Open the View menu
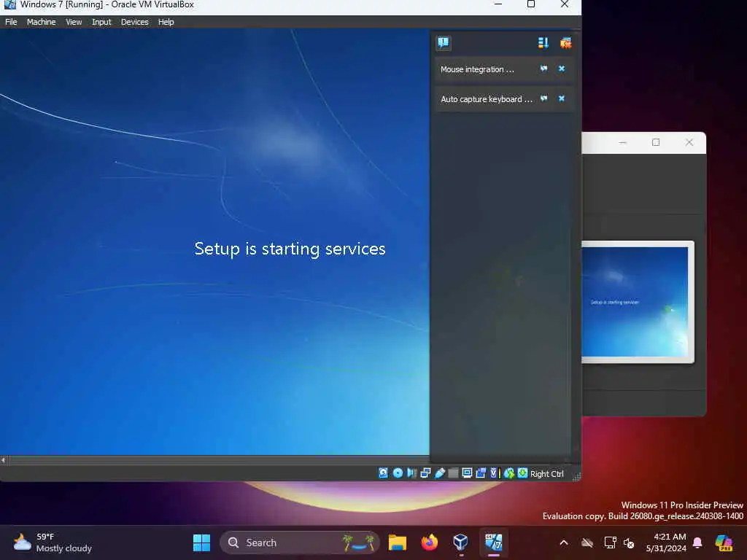This screenshot has height=560, width=747. pos(74,22)
